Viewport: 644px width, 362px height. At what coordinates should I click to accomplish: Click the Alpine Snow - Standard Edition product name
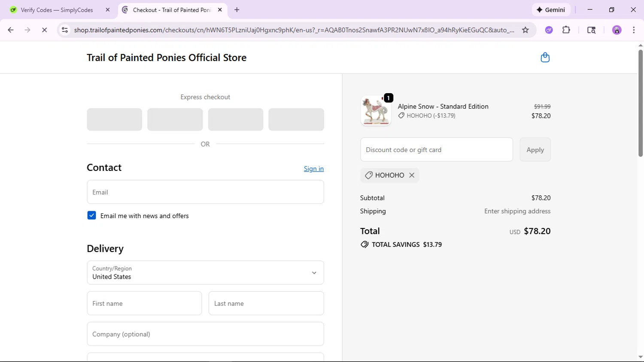pyautogui.click(x=443, y=106)
